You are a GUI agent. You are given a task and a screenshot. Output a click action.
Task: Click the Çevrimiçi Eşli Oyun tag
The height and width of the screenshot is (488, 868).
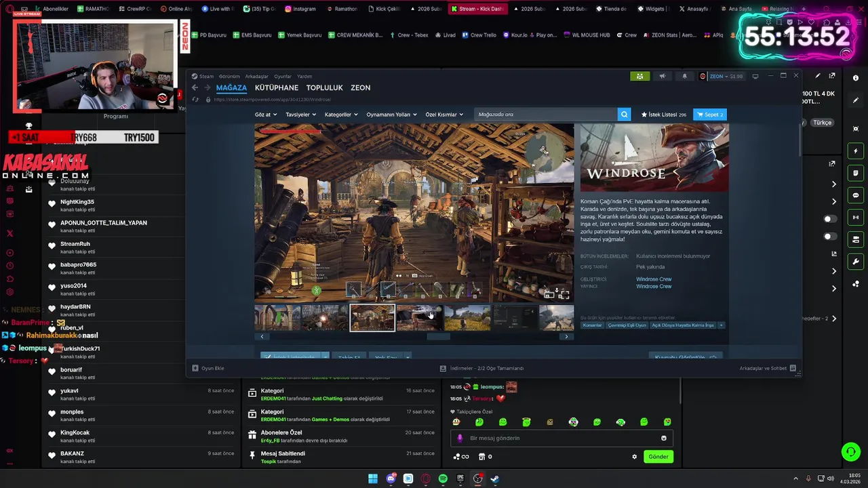[x=627, y=325]
